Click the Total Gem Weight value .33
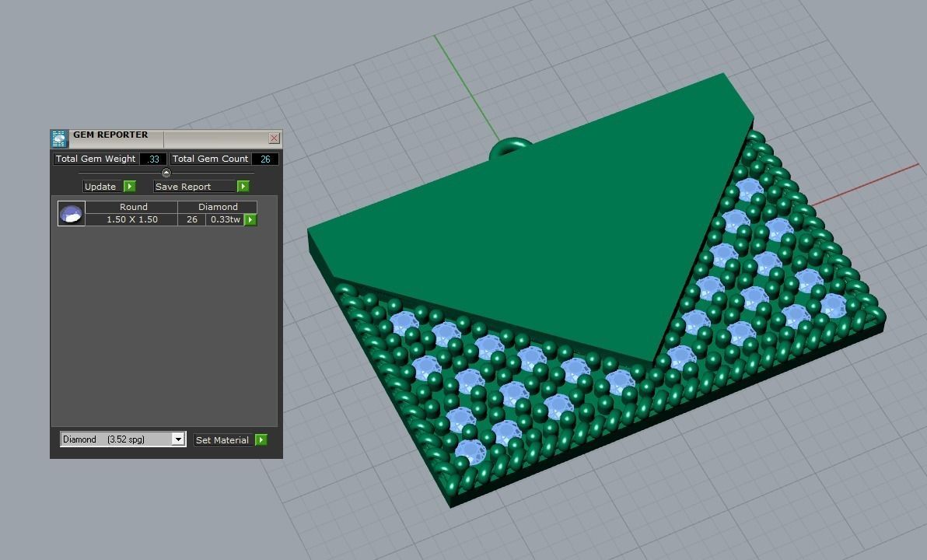Viewport: 927px width, 560px height. 153,159
